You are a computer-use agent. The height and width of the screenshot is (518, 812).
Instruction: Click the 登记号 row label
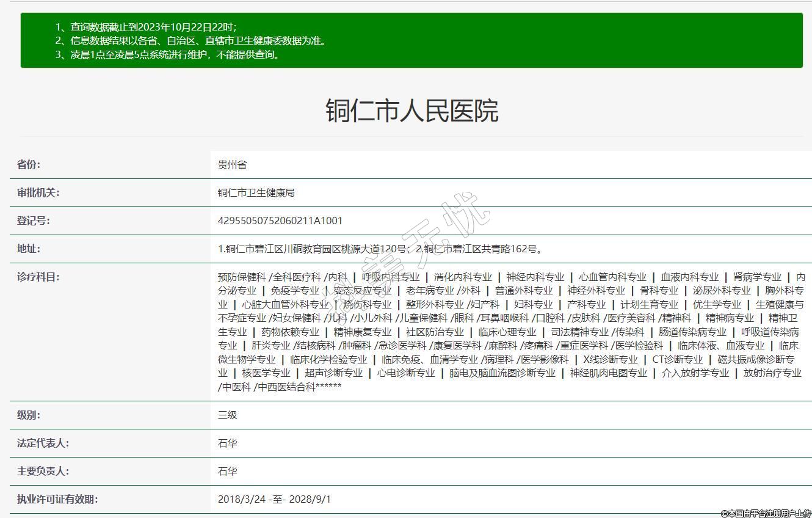point(34,221)
